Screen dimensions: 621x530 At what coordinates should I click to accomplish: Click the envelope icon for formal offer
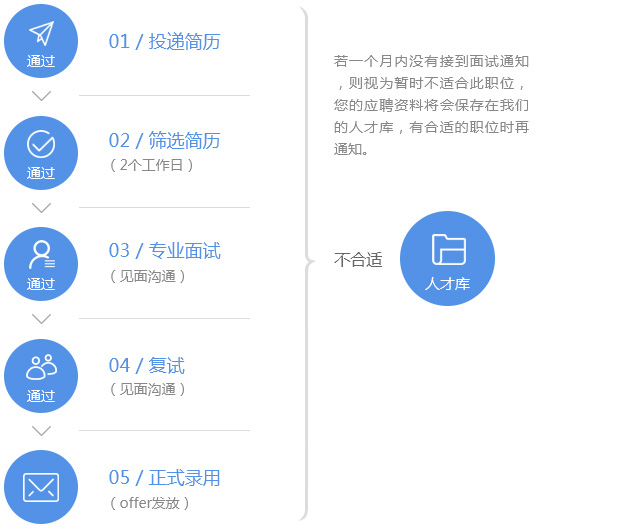(41, 487)
